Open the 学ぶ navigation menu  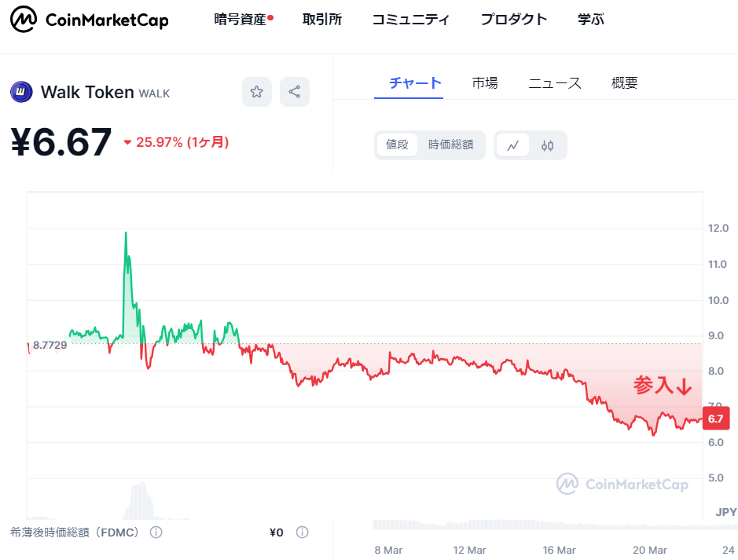[x=591, y=20]
